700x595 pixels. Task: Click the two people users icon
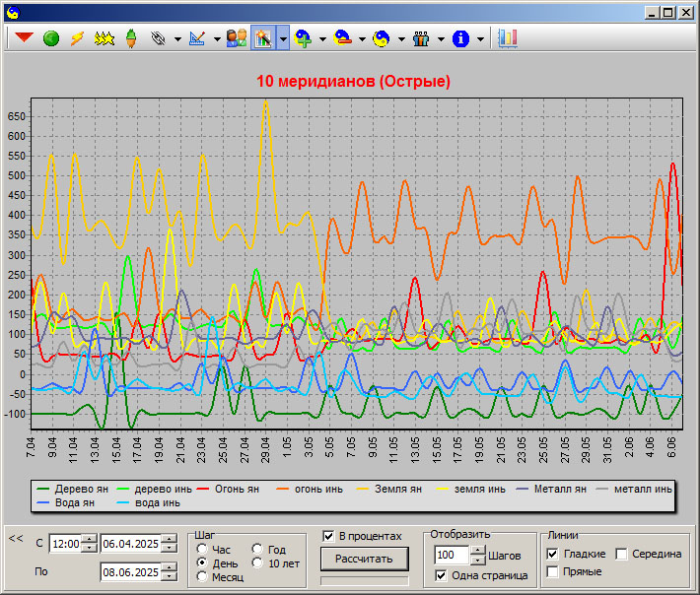[x=237, y=38]
